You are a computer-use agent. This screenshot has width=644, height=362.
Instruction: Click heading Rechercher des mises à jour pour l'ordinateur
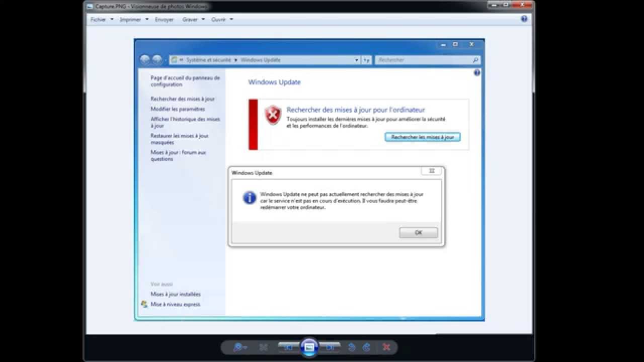[x=356, y=110]
